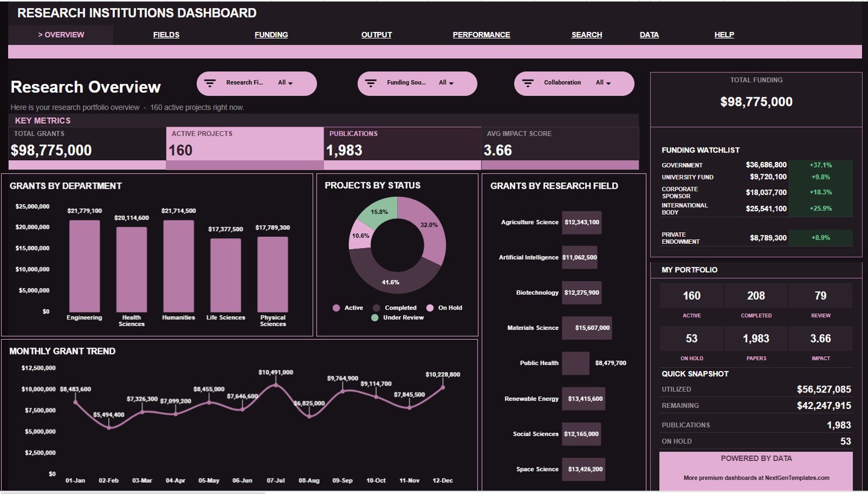Screen dimensions: 868x494
Task: Click the Renewable Energy bar $13,415,600
Action: pos(583,399)
